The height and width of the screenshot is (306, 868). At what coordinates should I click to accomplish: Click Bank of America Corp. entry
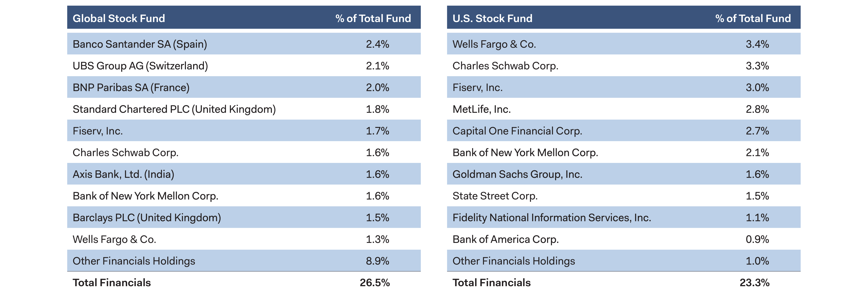(506, 239)
